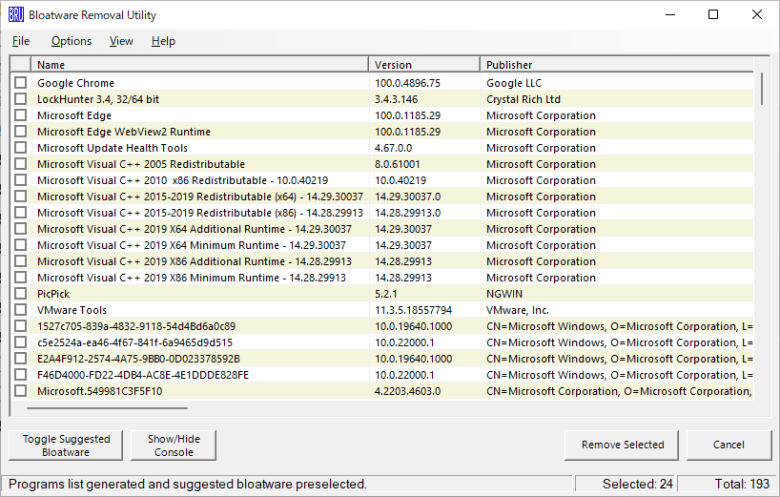Minimize the Bloatware Removal Utility window

point(670,15)
